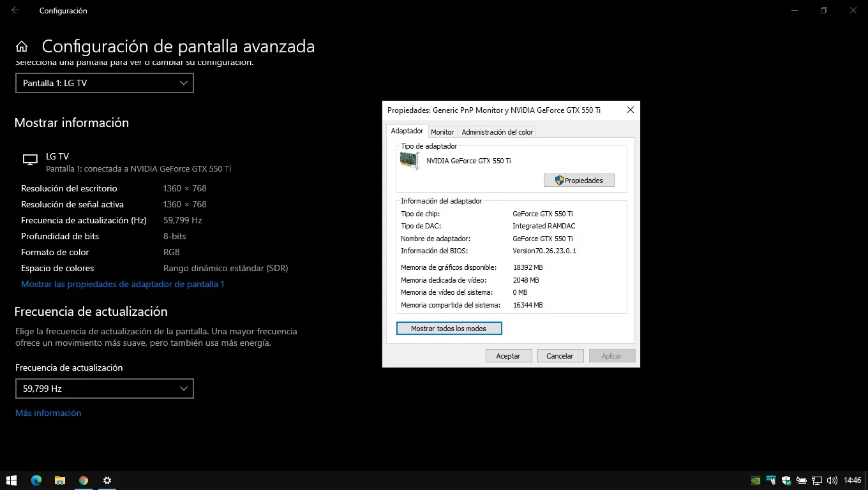868x490 pixels.
Task: Click the volume speaker tray icon
Action: (832, 480)
